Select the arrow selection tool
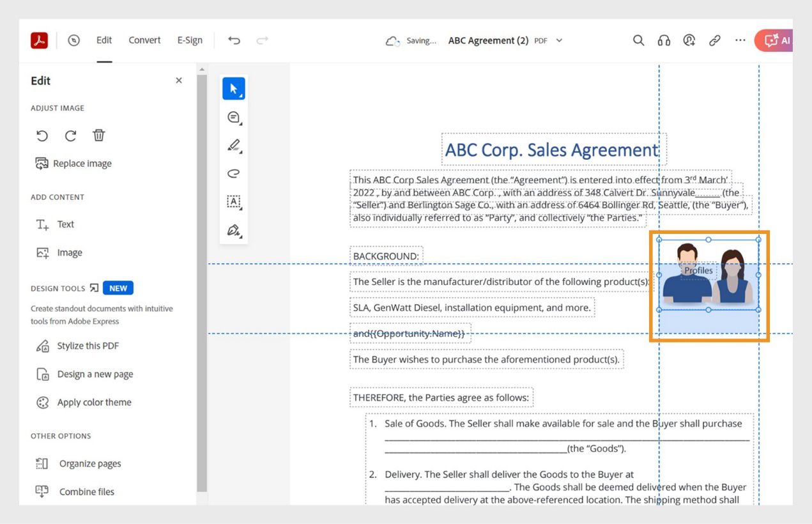This screenshot has width=812, height=524. tap(234, 89)
